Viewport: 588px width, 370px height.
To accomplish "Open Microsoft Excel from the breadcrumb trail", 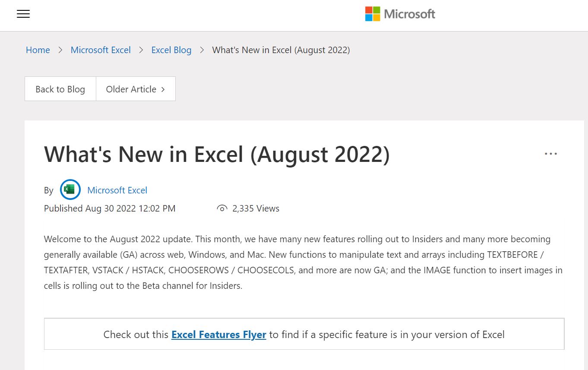I will 100,50.
